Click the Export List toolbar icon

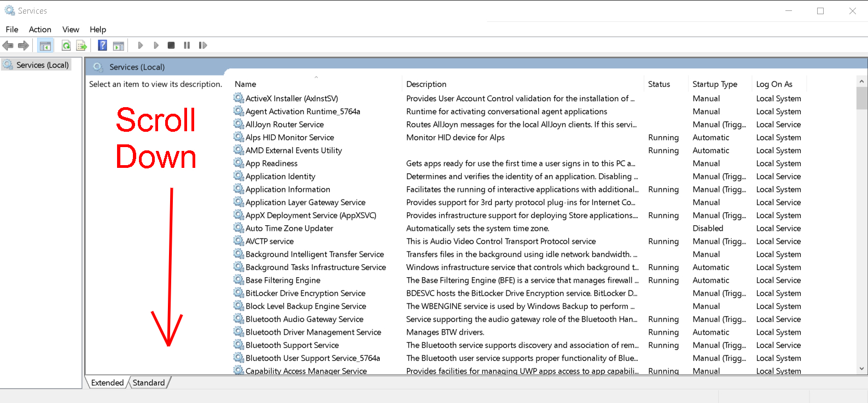(81, 45)
